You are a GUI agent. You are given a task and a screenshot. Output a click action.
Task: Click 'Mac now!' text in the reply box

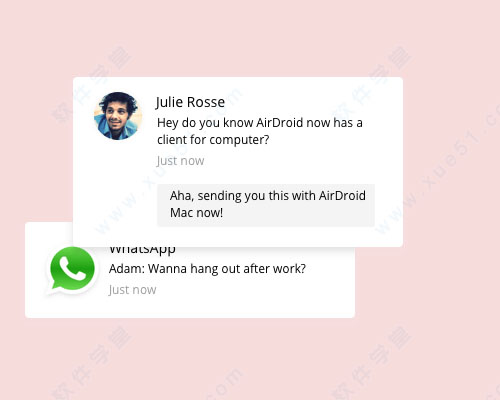[x=196, y=213]
